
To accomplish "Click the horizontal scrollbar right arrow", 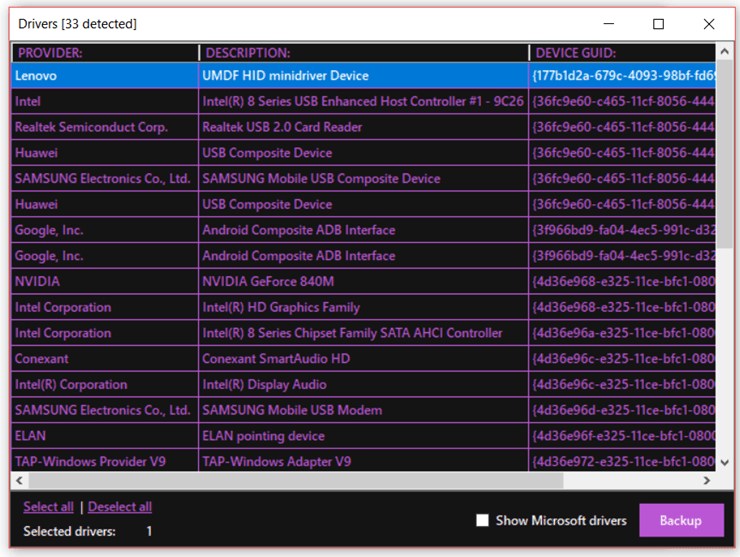I will click(706, 481).
